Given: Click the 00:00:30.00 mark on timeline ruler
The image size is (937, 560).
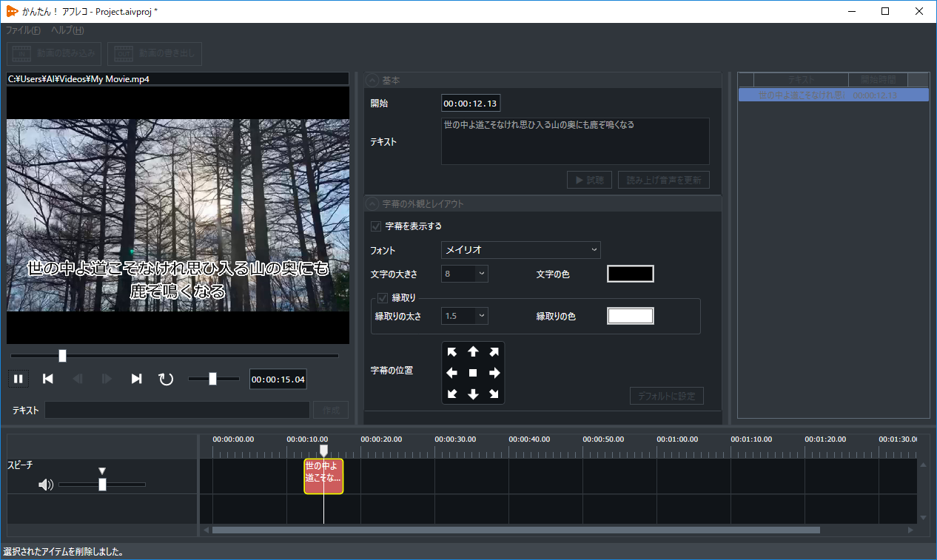Looking at the screenshot, I should point(455,439).
